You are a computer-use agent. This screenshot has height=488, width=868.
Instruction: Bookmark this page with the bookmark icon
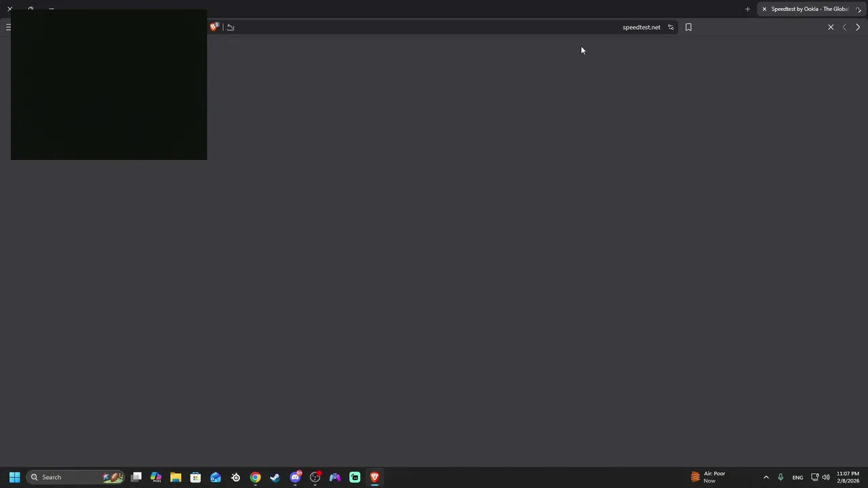(x=688, y=27)
